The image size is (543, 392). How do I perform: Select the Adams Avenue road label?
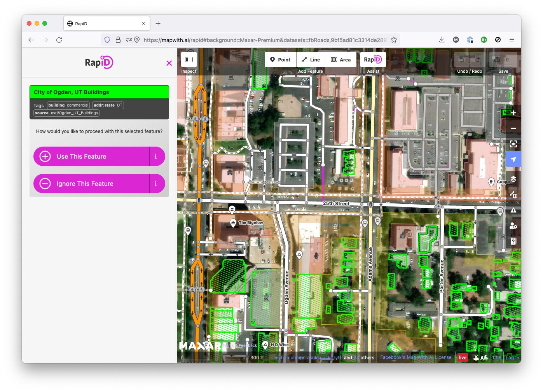370,264
